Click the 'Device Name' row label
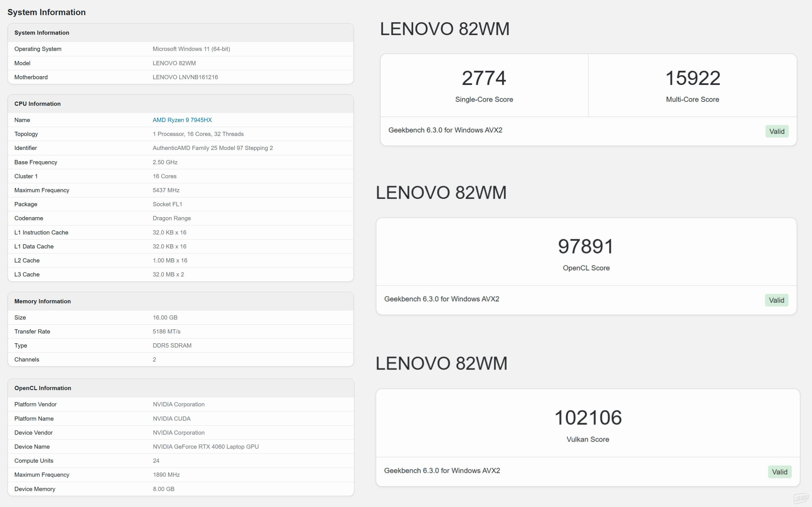812x507 pixels. [x=32, y=447]
